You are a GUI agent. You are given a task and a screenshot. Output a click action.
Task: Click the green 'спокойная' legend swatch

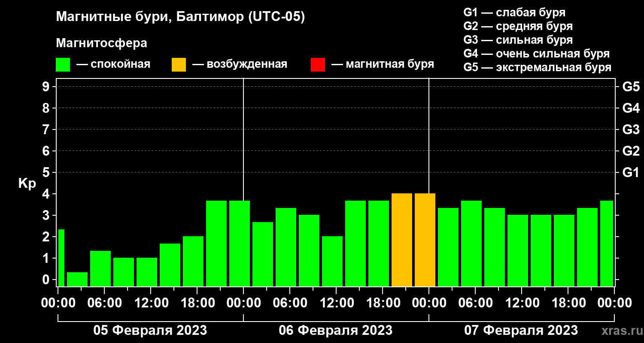(x=63, y=65)
